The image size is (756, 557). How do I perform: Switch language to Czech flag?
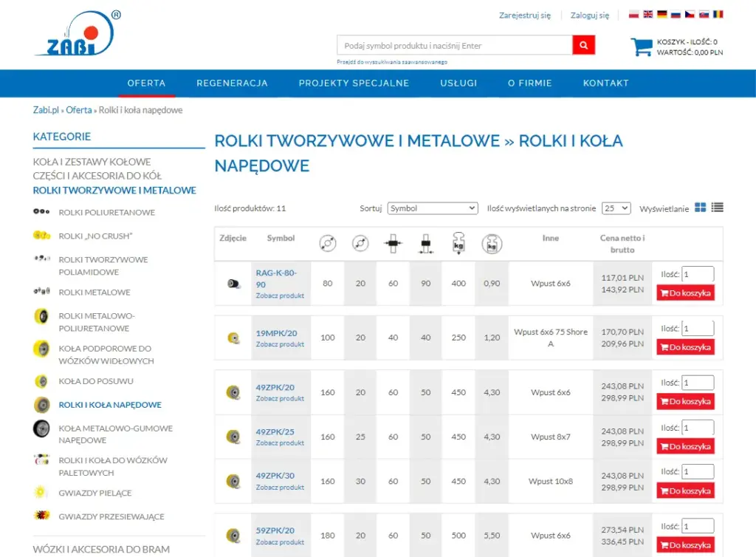click(x=690, y=15)
